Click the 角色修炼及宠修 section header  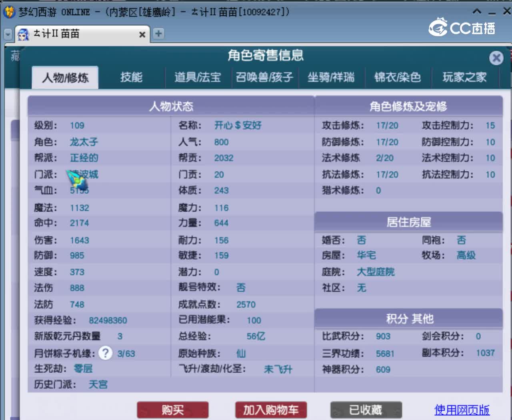(x=408, y=106)
